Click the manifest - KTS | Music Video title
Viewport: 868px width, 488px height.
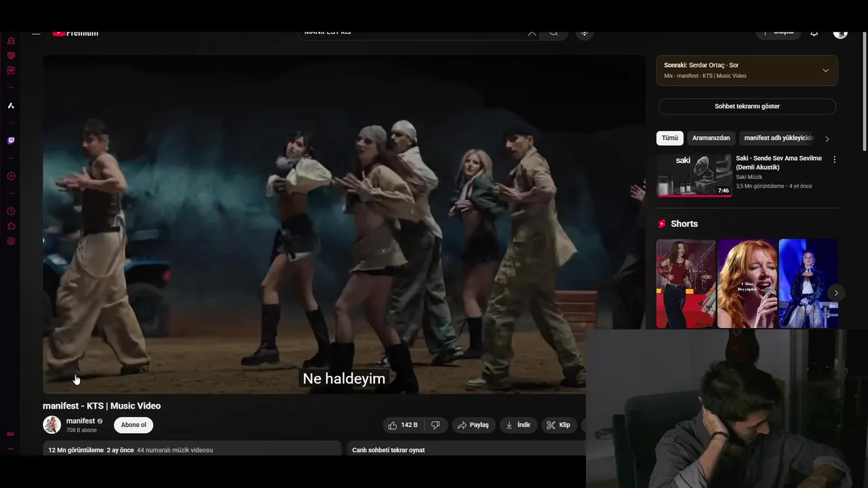point(102,406)
